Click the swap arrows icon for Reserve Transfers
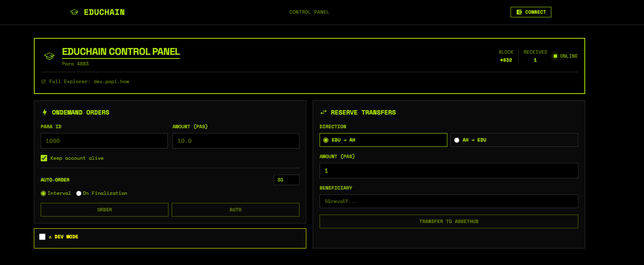This screenshot has height=265, width=644. point(324,112)
